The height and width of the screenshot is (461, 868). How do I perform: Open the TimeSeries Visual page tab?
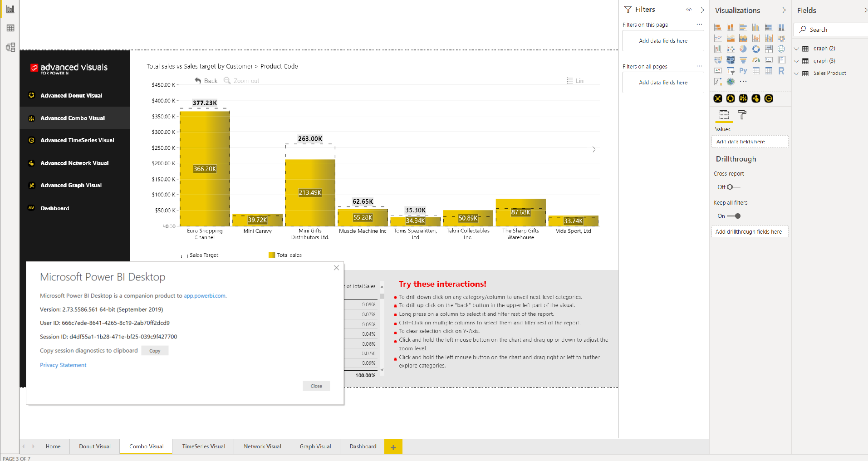(203, 446)
